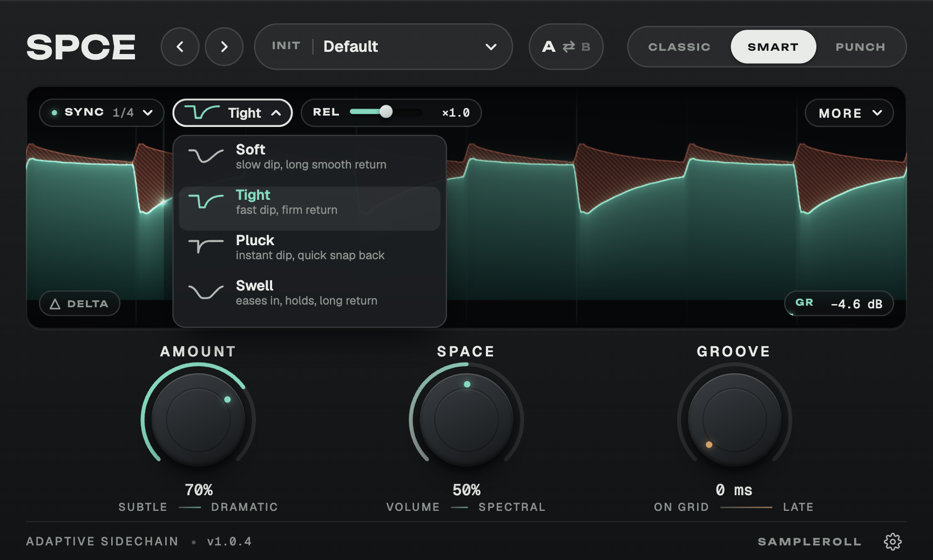The width and height of the screenshot is (933, 560).
Task: Click the 50% space value
Action: coord(466,490)
